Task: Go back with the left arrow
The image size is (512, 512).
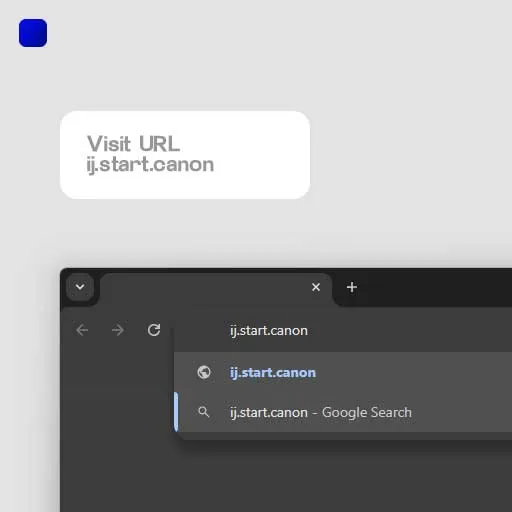Action: pyautogui.click(x=82, y=330)
